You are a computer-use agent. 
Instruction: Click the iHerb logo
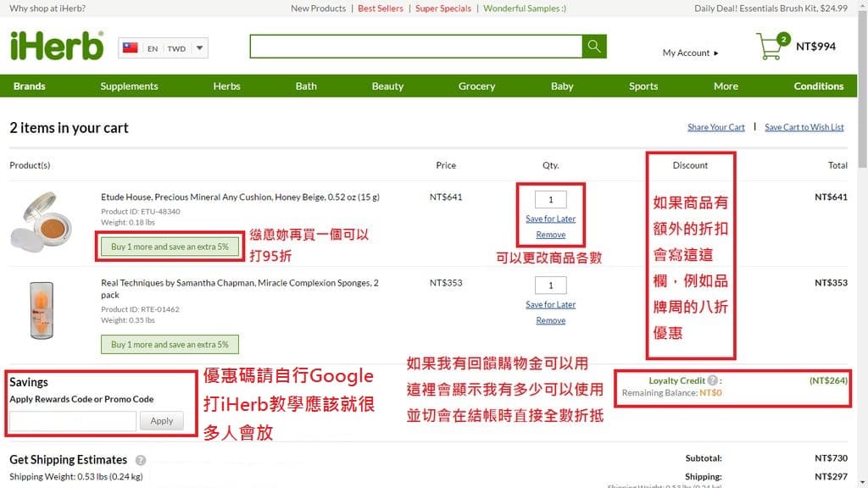point(57,46)
